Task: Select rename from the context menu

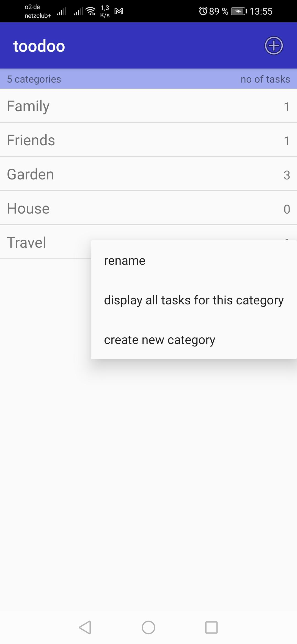Action: click(x=125, y=261)
